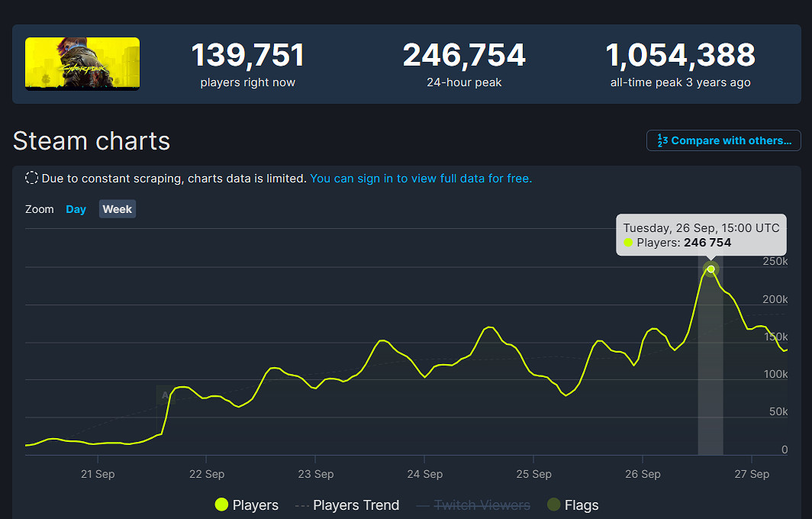812x519 pixels.
Task: Click the yellow Players legend dot
Action: click(x=221, y=504)
